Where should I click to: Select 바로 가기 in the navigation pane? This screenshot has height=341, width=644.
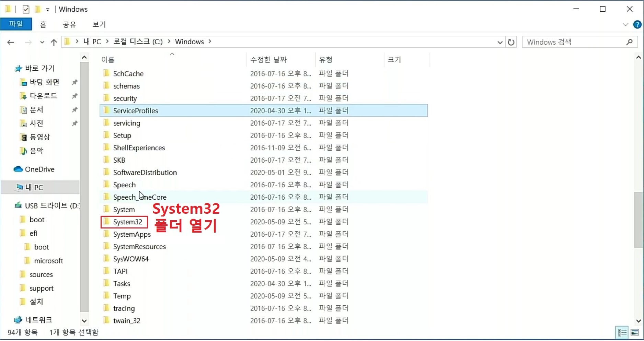[x=40, y=68]
